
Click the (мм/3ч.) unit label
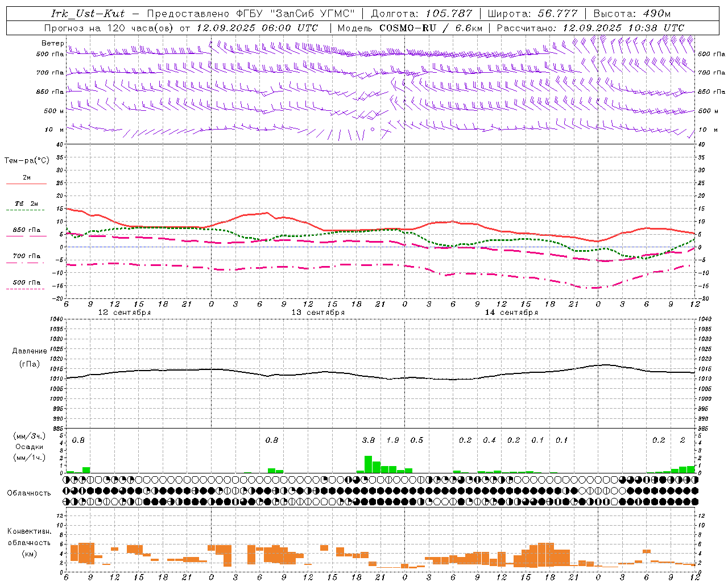[x=30, y=436]
